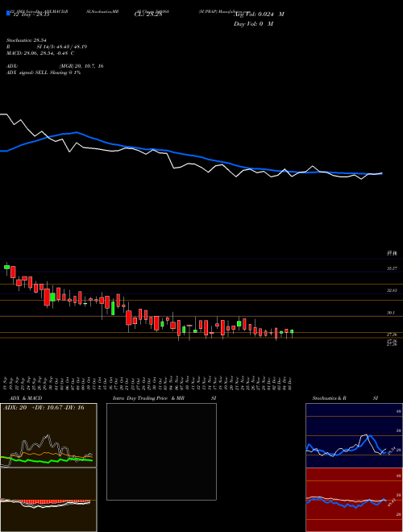
Task: Click the blue 12 Day SMA legend square
Action: pos(8,13)
